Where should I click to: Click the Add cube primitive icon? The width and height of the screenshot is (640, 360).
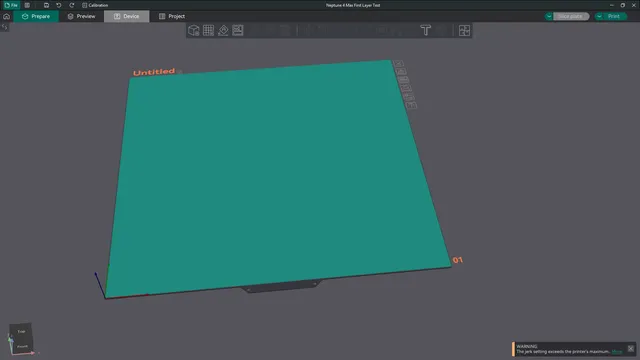tap(193, 30)
